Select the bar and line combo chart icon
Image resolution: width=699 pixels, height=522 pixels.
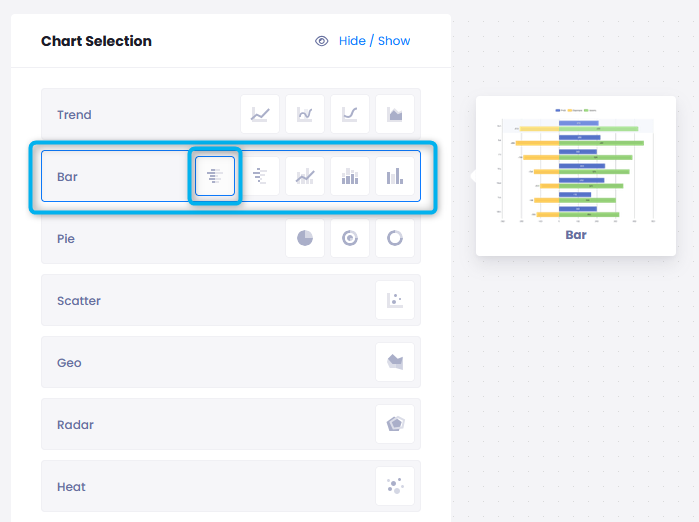pyautogui.click(x=305, y=177)
